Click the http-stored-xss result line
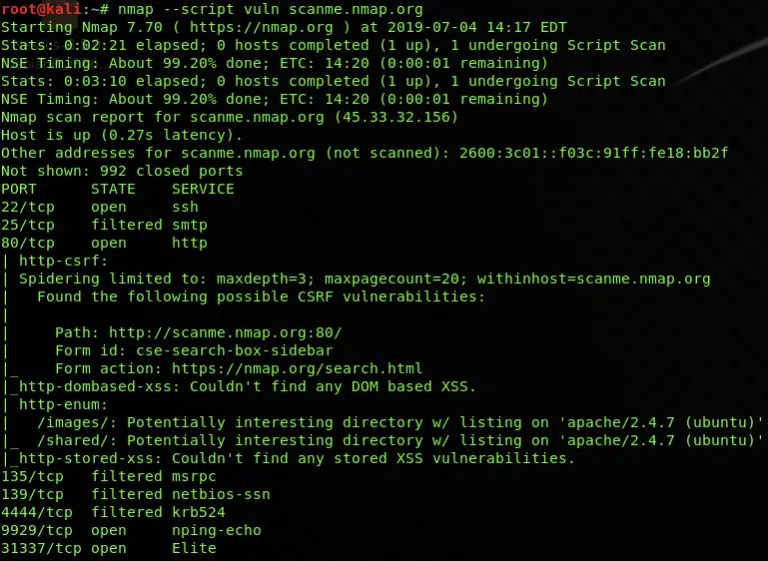Image resolution: width=768 pixels, height=561 pixels. [297, 459]
